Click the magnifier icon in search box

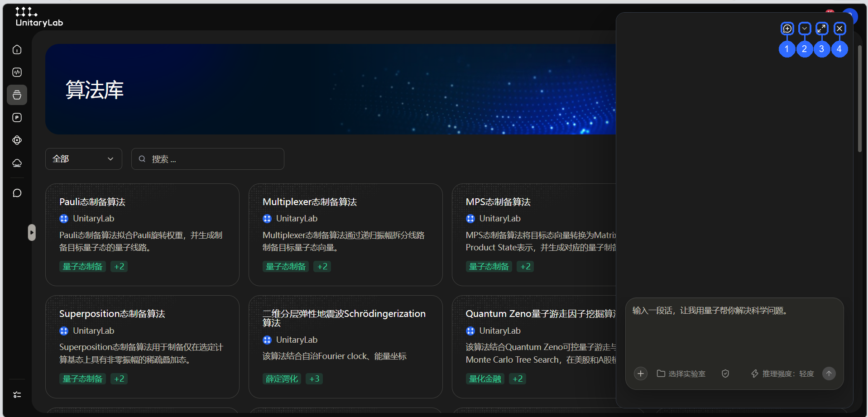(142, 159)
